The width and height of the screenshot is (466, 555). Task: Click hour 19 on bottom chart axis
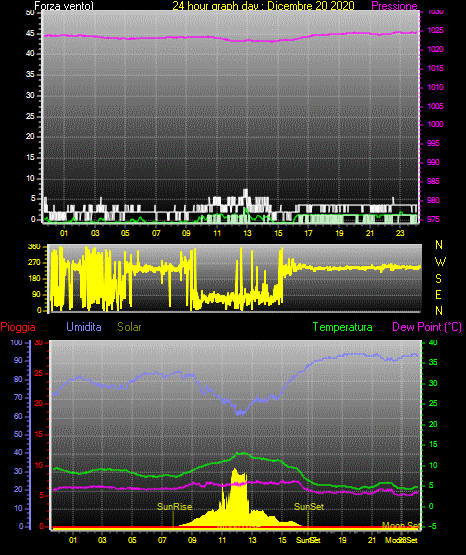[x=342, y=540]
